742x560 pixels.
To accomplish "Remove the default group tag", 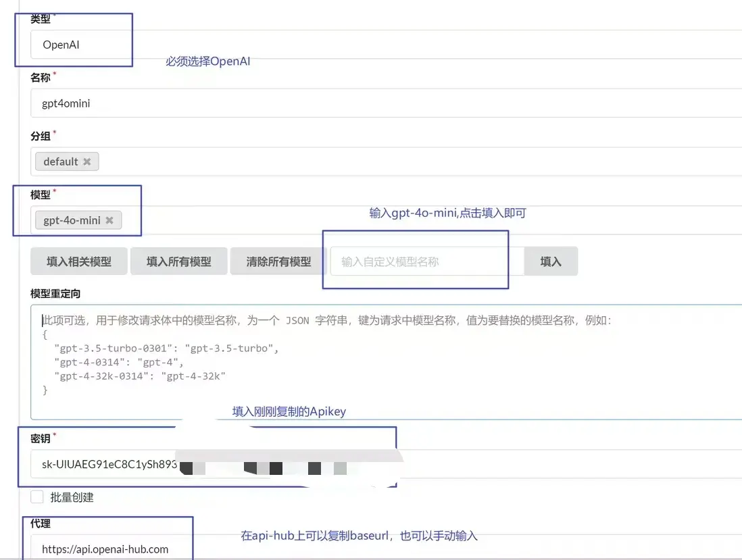I will pos(87,161).
